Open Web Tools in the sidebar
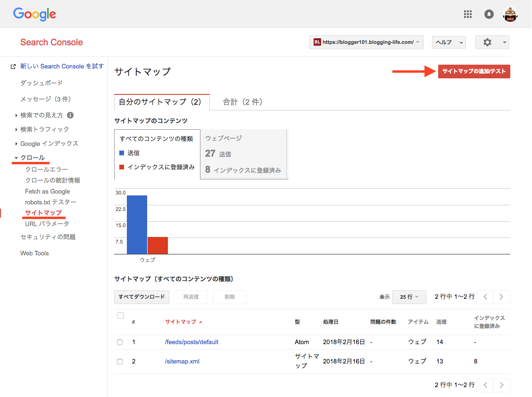This screenshot has height=397, width=532. [x=34, y=253]
